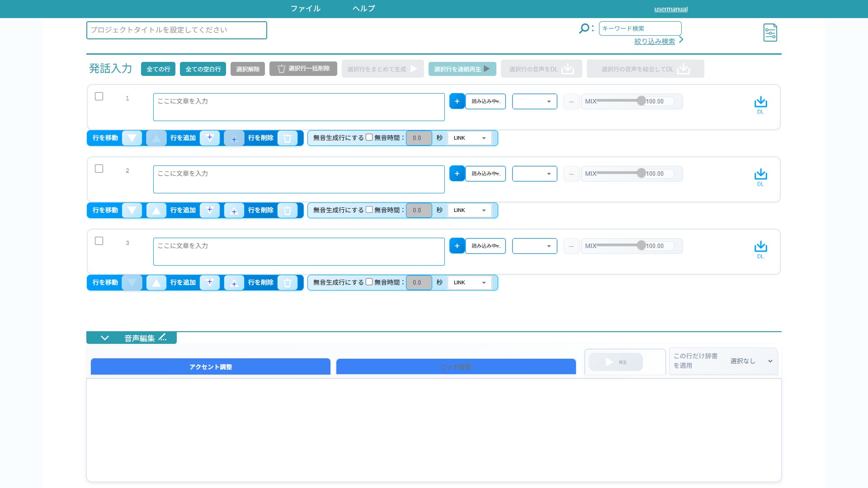Open the 選択なし dictionary dropdown

tap(750, 361)
